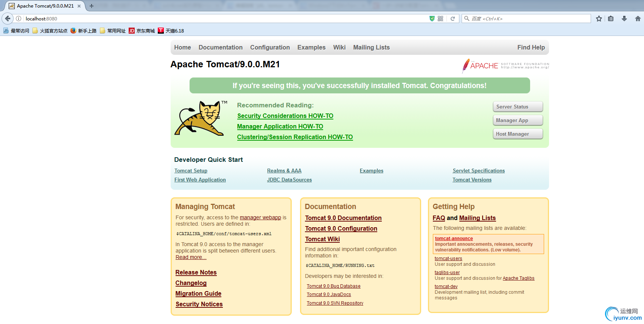Viewport: 644px width, 324px height.
Task: Open Documentation in the navigation bar
Action: (221, 47)
